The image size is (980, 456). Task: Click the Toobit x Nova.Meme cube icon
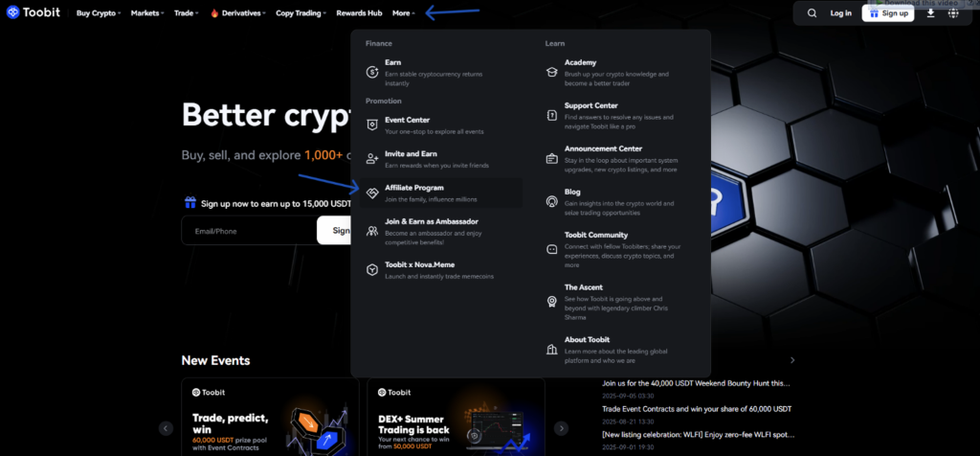372,270
